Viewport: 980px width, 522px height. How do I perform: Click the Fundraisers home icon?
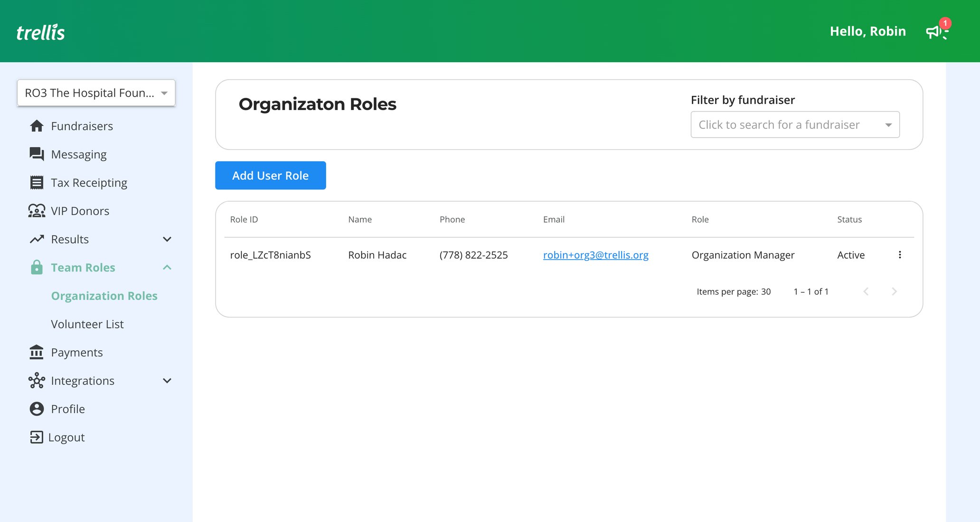pos(36,126)
